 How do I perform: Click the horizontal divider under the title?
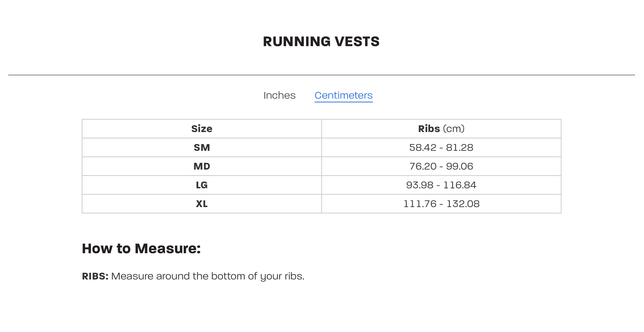[322, 75]
